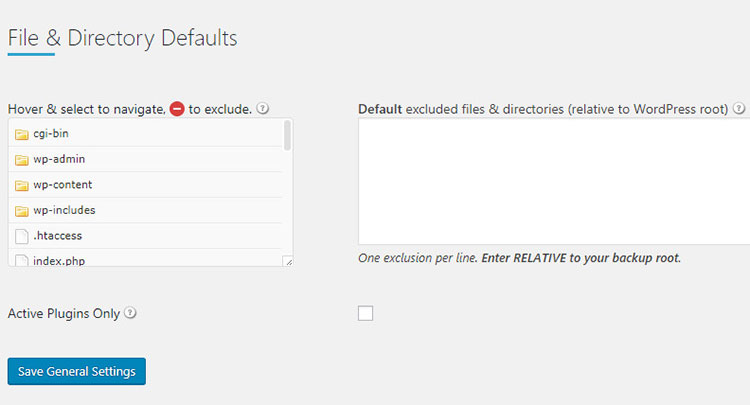Click the wp-content folder icon

click(22, 185)
